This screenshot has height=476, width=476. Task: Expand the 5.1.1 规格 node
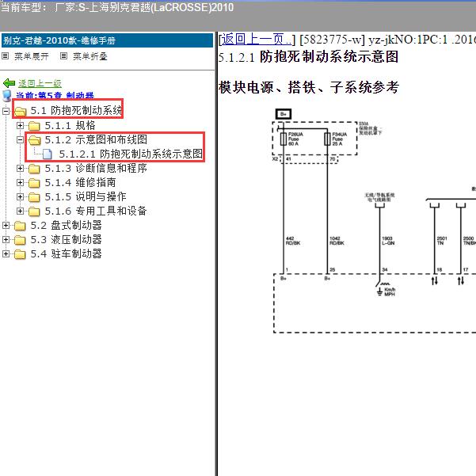(20, 125)
